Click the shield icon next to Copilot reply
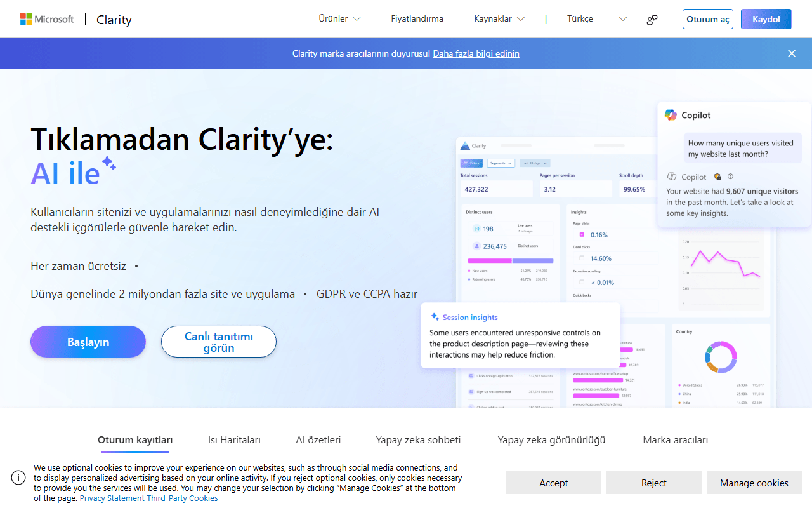 point(717,177)
